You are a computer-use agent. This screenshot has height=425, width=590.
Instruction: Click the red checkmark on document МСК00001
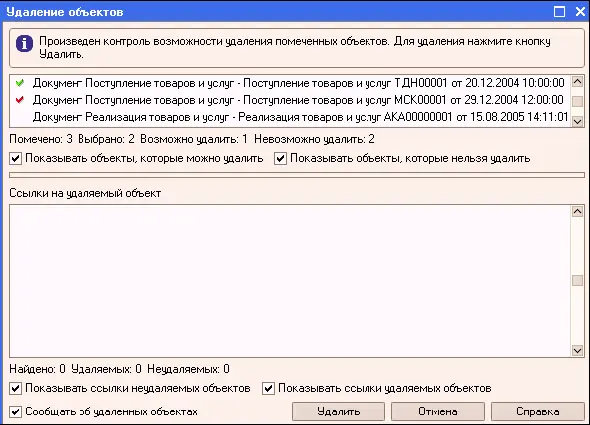point(20,100)
